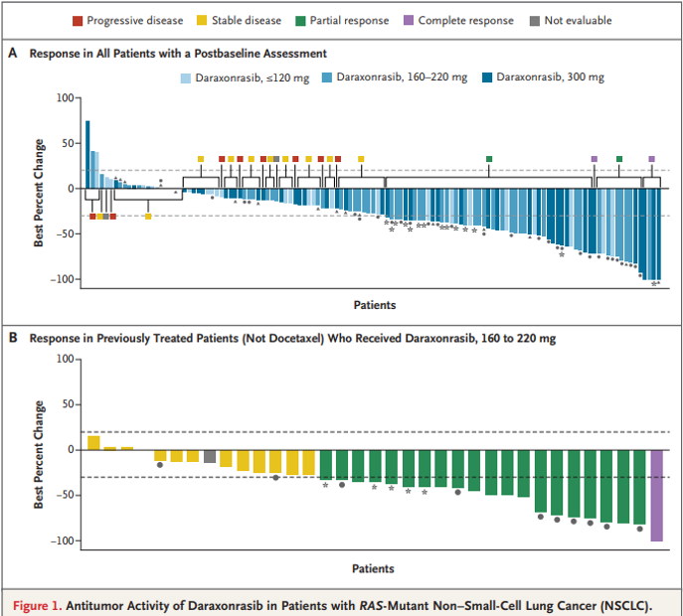Click the 50 tick label in panel B
This screenshot has height=616, width=683.
[69, 404]
